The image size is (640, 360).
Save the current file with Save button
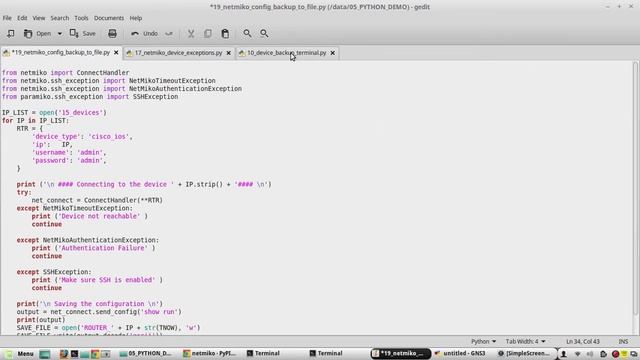click(83, 33)
